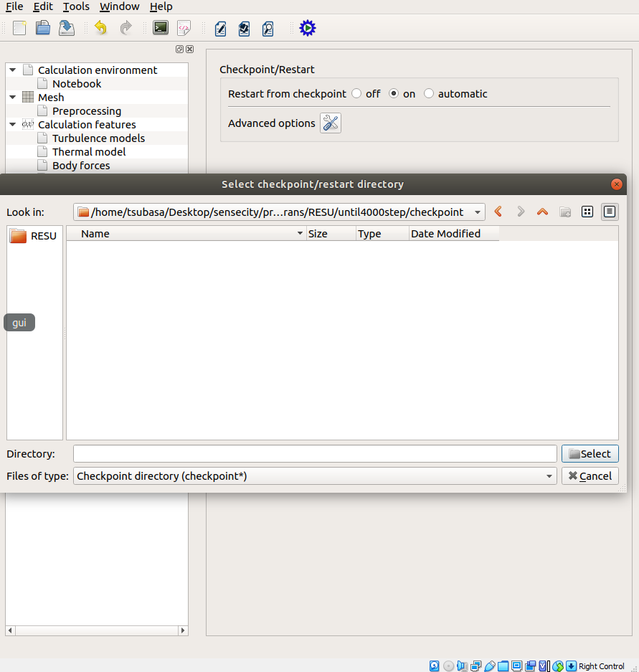Open the 'Look in' path dropdown
Viewport: 639px width, 672px height.
tap(478, 212)
